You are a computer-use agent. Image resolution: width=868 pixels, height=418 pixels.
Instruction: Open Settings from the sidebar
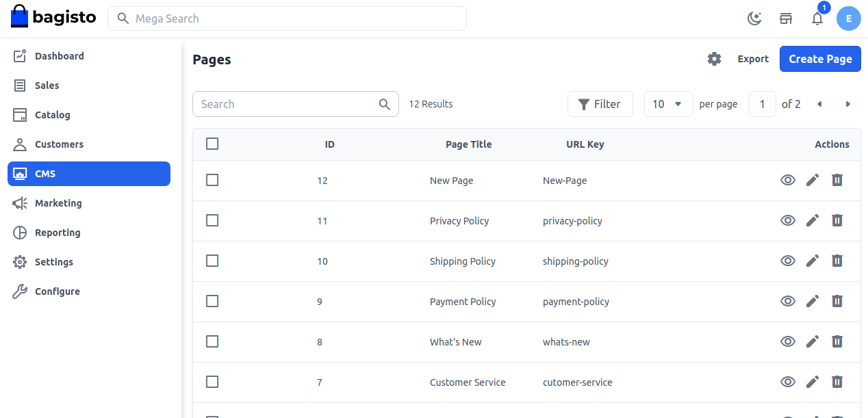54,261
